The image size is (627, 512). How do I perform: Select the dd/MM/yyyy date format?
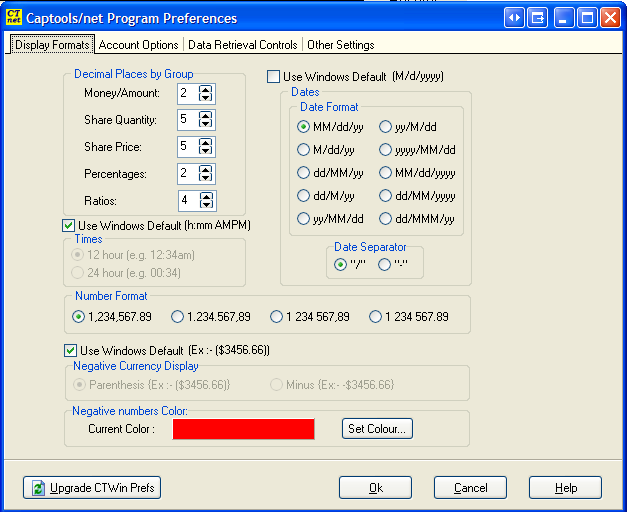tap(385, 196)
